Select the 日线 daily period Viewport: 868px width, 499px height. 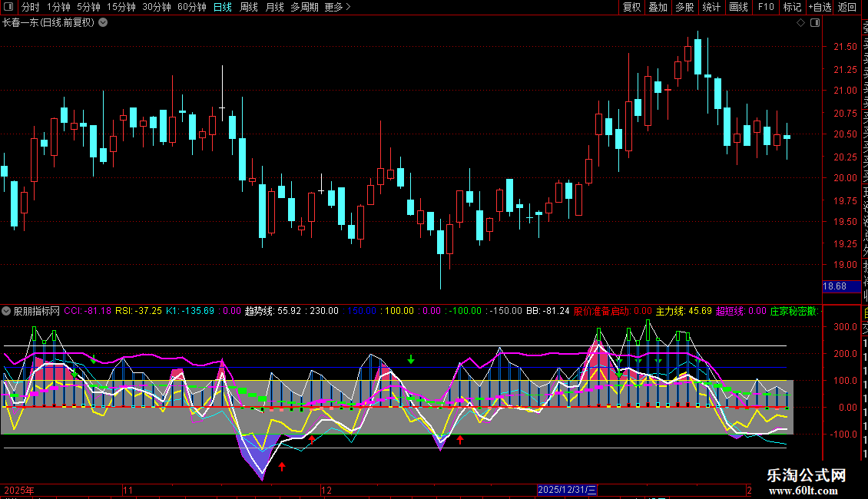pos(223,7)
